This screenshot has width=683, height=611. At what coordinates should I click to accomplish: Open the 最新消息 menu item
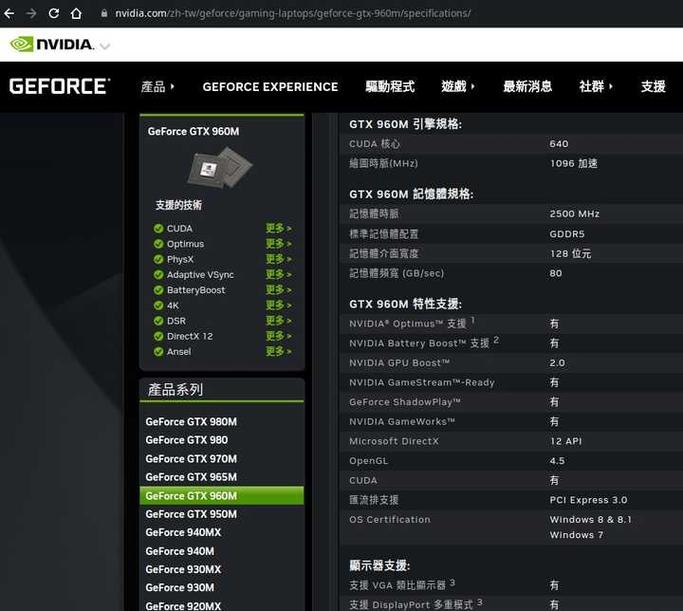coord(527,87)
